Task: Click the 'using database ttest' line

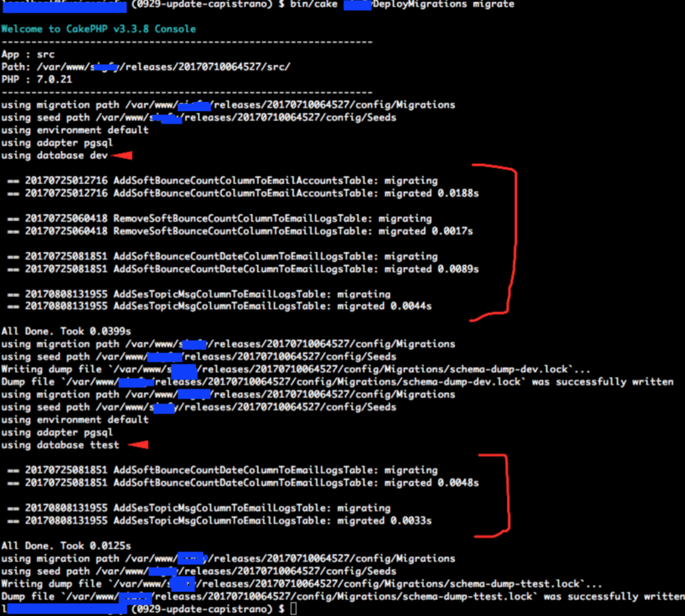Action: [x=60, y=445]
